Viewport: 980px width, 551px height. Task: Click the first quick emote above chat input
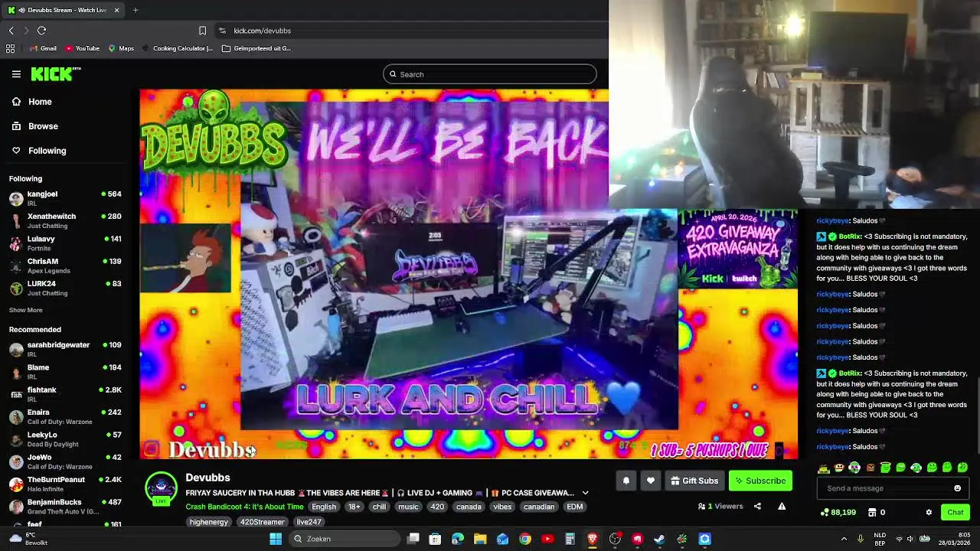tap(824, 468)
